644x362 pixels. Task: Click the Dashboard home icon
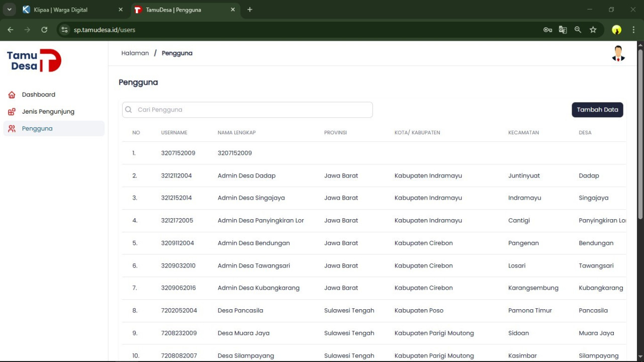coord(12,95)
